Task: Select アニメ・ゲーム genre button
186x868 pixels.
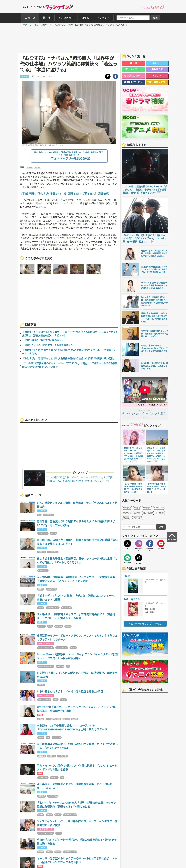Action: pos(133,69)
